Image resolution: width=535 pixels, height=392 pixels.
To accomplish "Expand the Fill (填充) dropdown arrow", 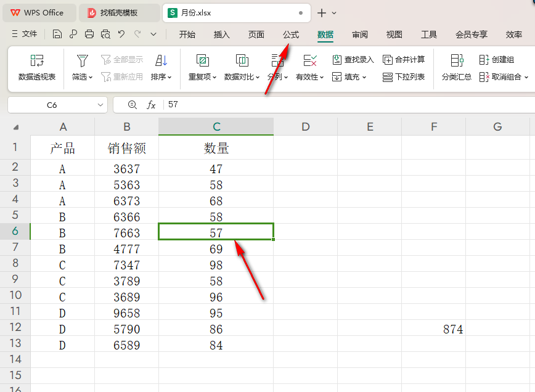I will 364,78.
